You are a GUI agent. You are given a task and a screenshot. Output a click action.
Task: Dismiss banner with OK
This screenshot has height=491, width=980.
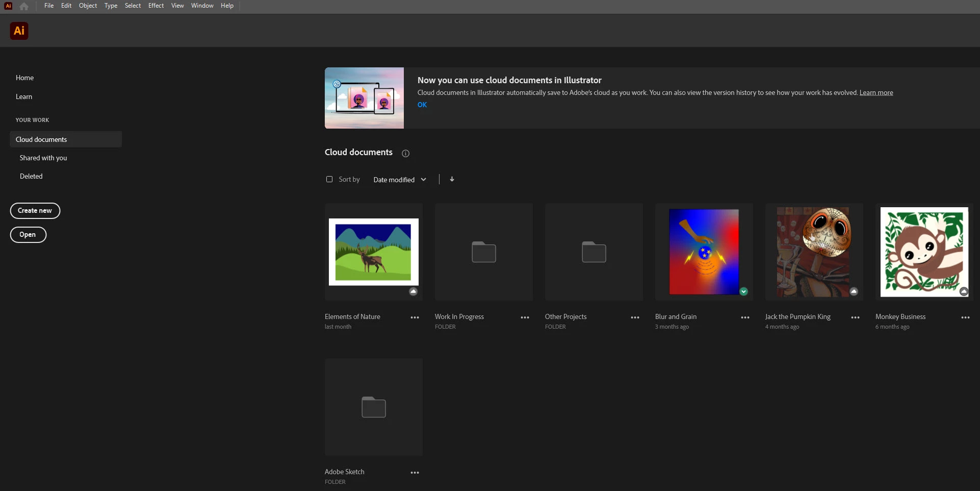[422, 105]
